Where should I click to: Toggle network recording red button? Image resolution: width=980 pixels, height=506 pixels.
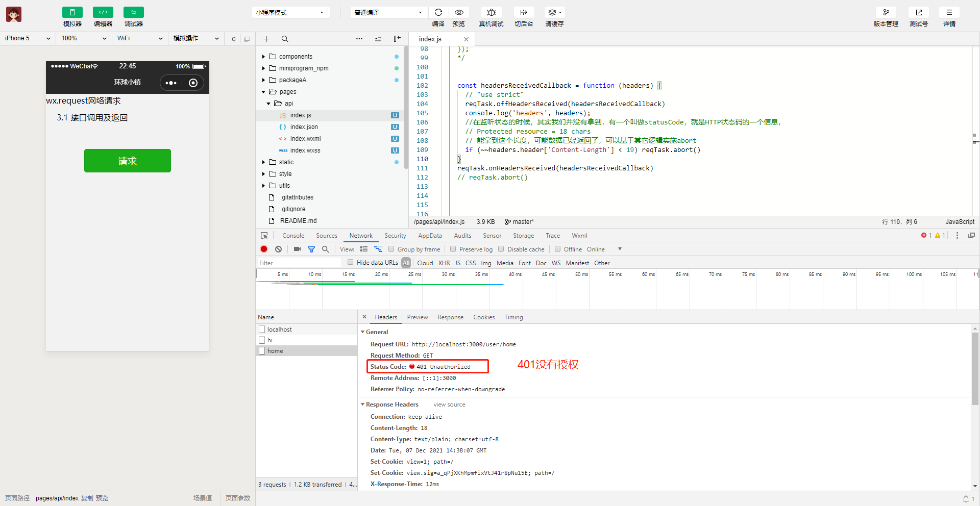pyautogui.click(x=264, y=249)
